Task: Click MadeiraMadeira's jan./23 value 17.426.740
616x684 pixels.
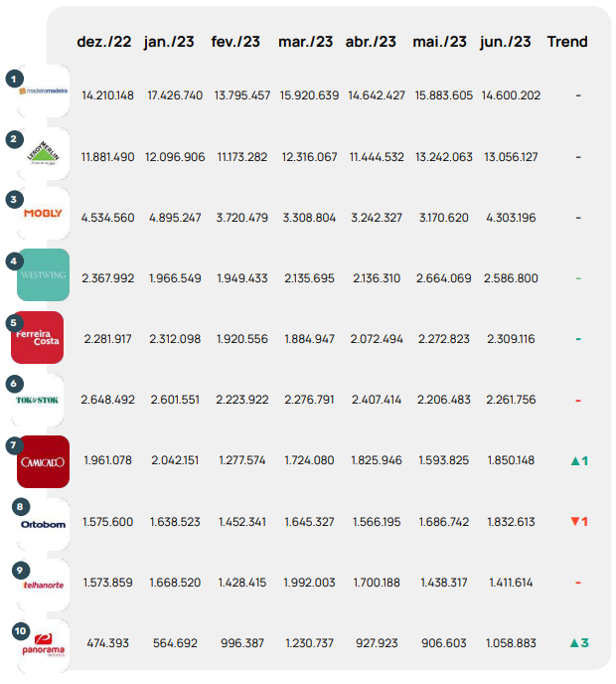Action: (175, 95)
